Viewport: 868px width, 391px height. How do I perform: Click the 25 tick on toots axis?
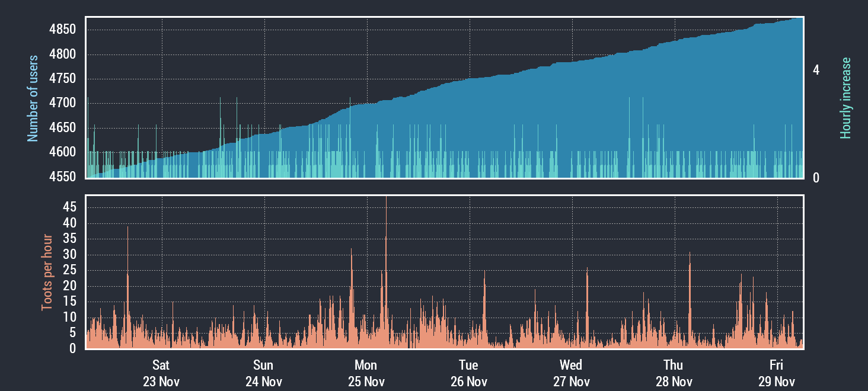70,270
